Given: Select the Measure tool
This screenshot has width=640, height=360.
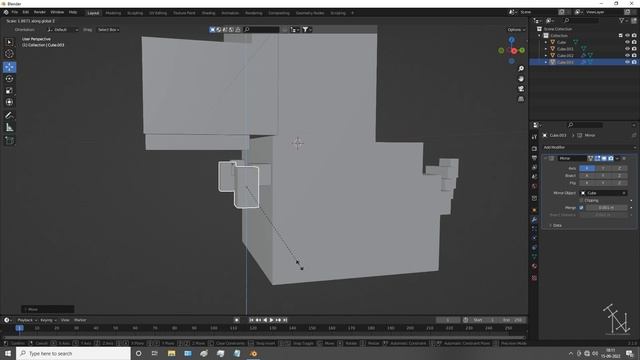Looking at the screenshot, I should tap(9, 128).
